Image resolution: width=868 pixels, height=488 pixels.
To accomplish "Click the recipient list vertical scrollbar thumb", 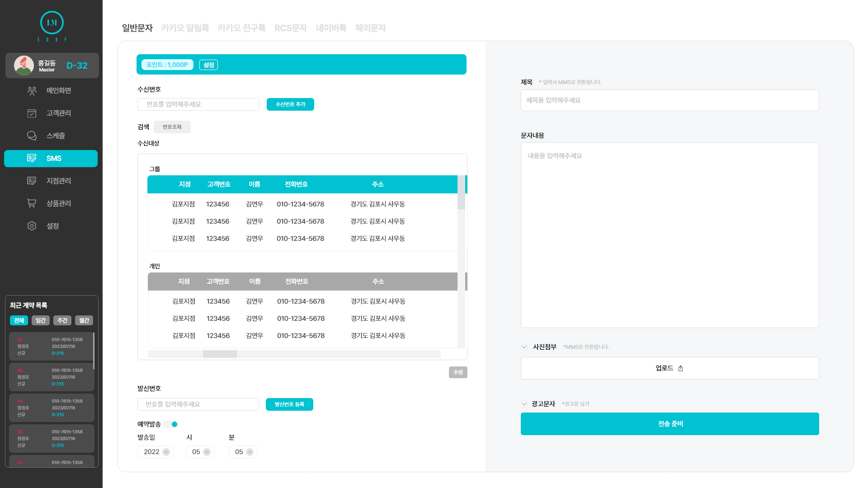I will 461,192.
